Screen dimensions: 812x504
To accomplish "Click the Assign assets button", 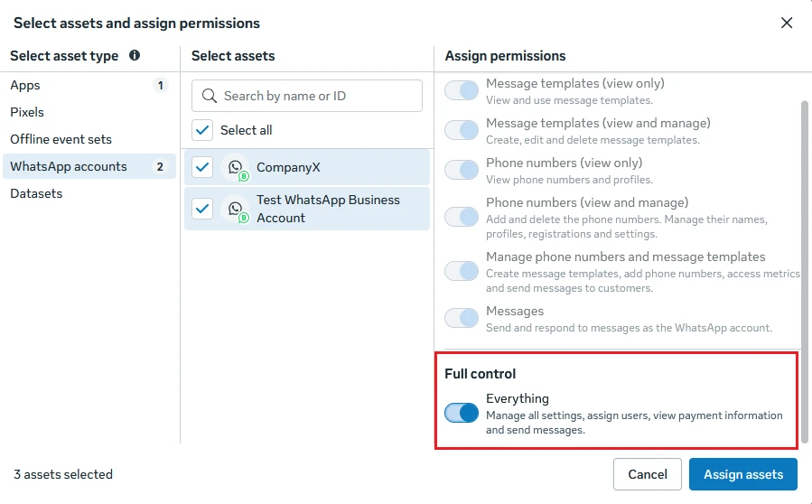I will coord(743,474).
